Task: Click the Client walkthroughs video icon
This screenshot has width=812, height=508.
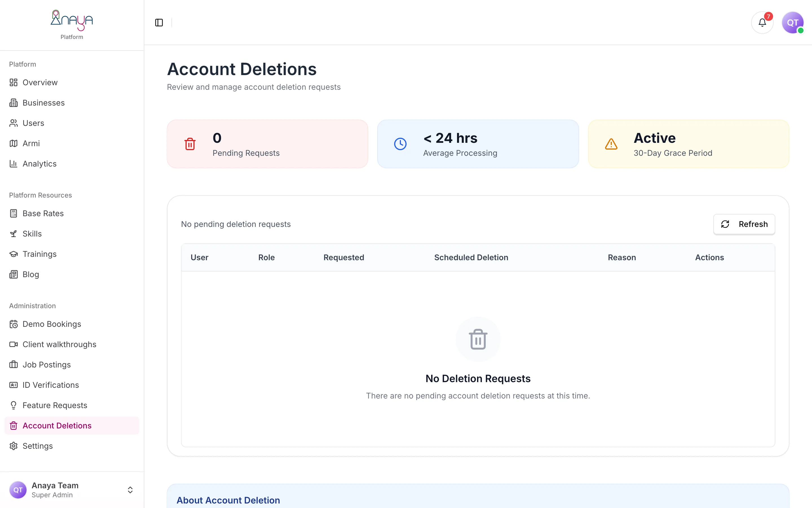Action: 14,344
